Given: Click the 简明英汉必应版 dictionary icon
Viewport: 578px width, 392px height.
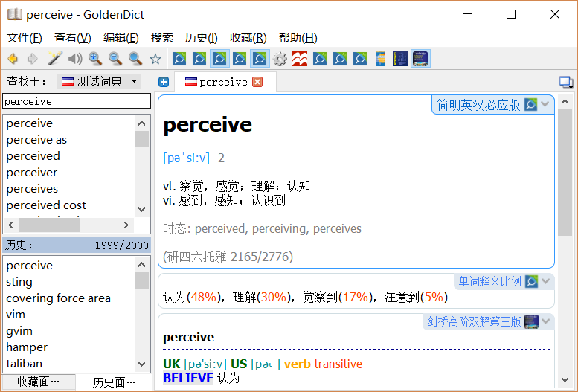Looking at the screenshot, I should pos(531,105).
